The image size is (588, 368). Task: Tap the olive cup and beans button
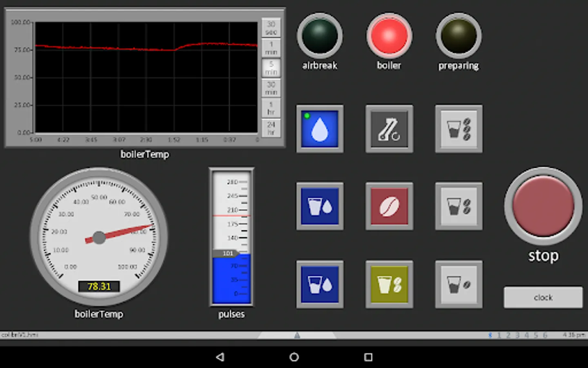pos(389,284)
